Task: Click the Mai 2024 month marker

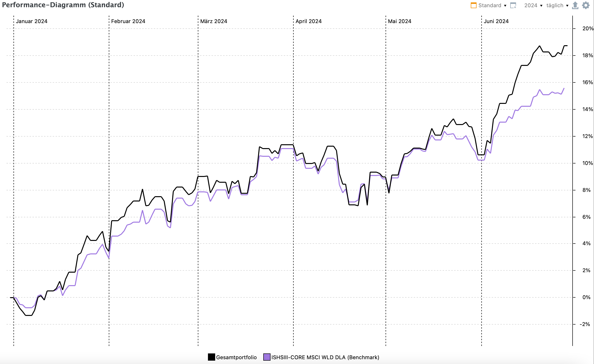Action: [400, 21]
